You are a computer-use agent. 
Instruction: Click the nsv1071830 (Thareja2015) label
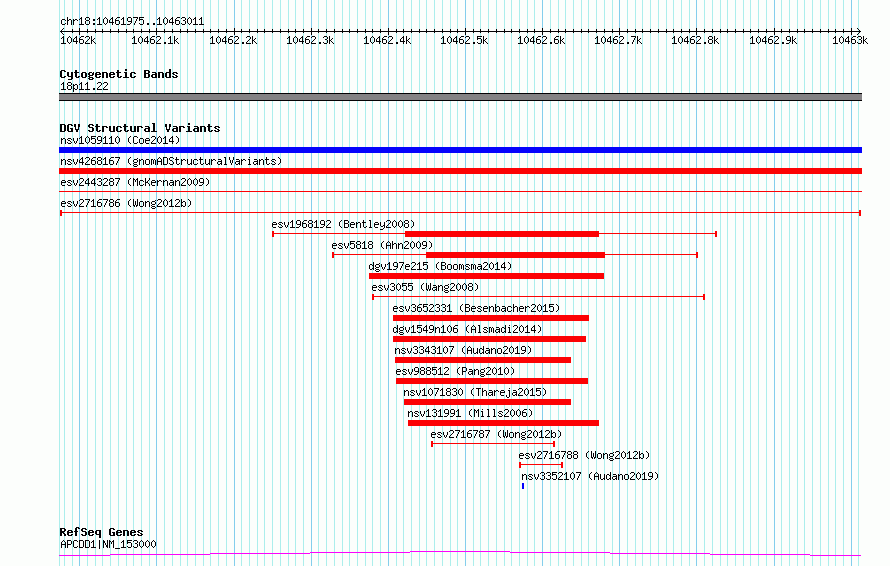475,392
